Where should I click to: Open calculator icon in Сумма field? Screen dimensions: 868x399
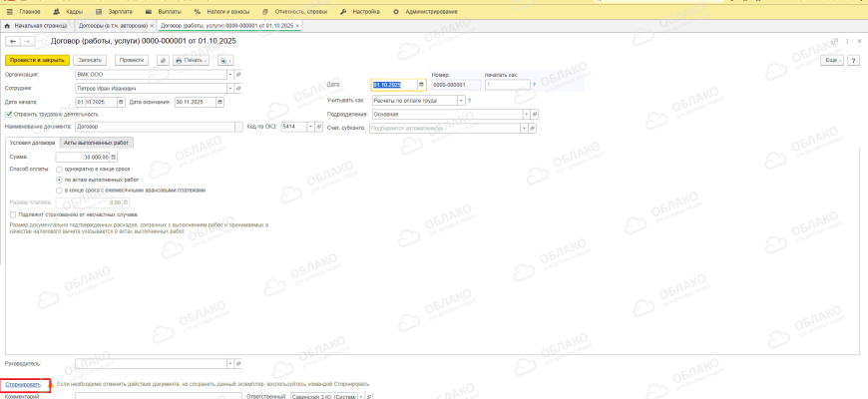[115, 157]
